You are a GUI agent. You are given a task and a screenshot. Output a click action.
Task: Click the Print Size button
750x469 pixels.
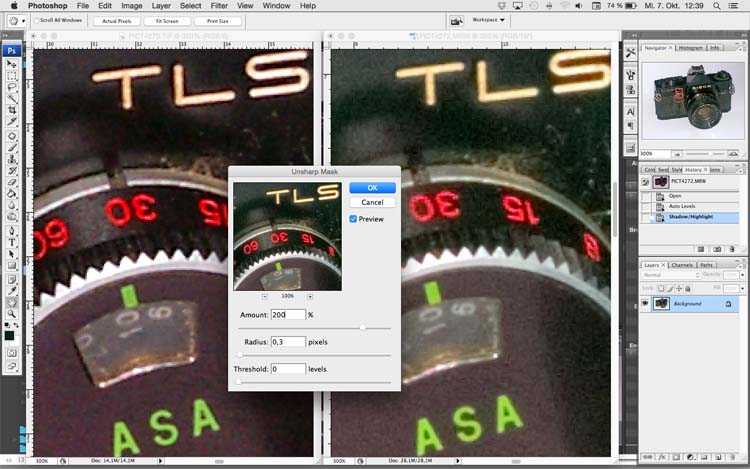pos(218,21)
